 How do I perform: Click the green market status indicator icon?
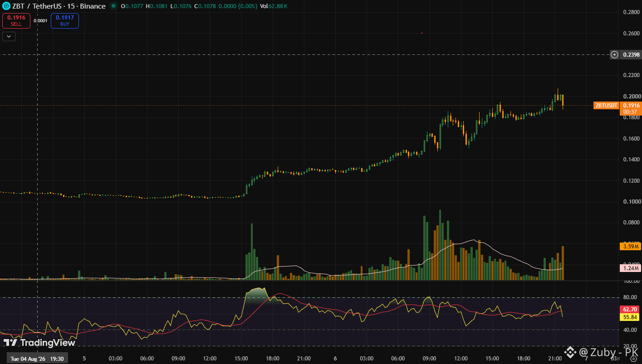(113, 6)
